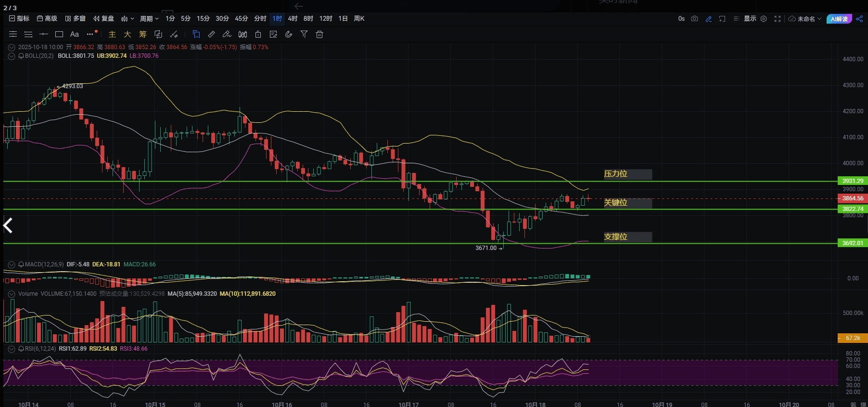Viewport: 868px width, 407px height.
Task: Select the 1时 hourly timeframe
Action: (x=277, y=19)
